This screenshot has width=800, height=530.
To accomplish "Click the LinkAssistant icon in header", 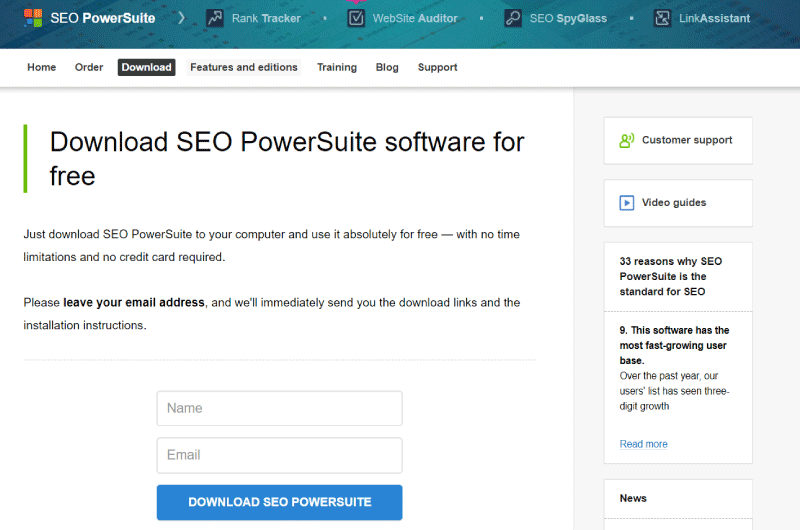I will (x=662, y=18).
